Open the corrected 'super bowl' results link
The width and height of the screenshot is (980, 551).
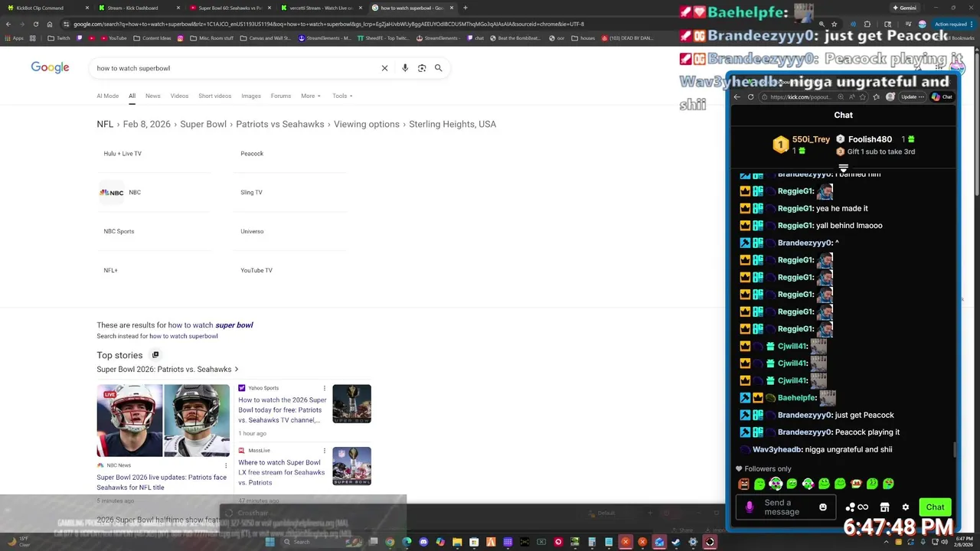[x=211, y=325]
